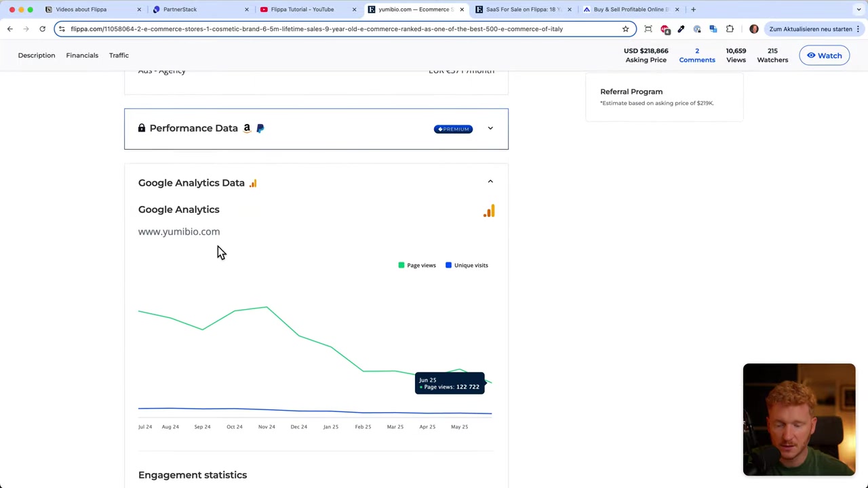The width and height of the screenshot is (868, 488).
Task: Open the browser extensions puzzle icon
Action: (730, 28)
